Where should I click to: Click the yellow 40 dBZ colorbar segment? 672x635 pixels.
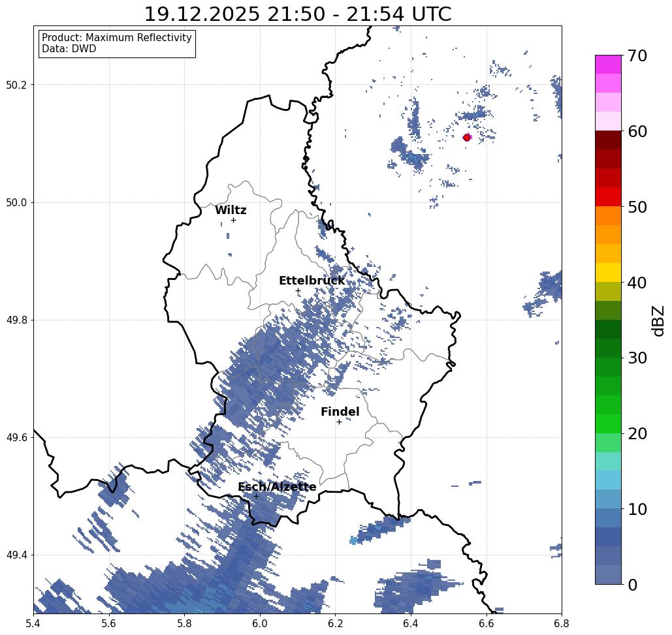pos(608,272)
